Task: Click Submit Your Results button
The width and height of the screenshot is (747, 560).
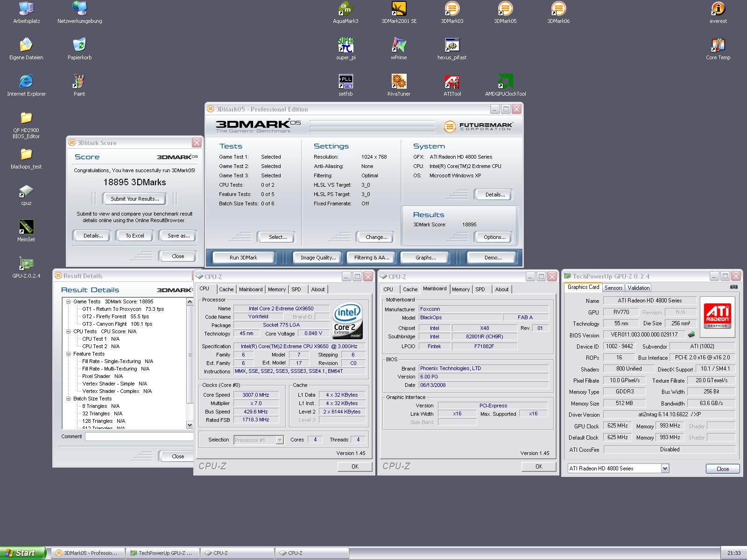Action: point(135,199)
